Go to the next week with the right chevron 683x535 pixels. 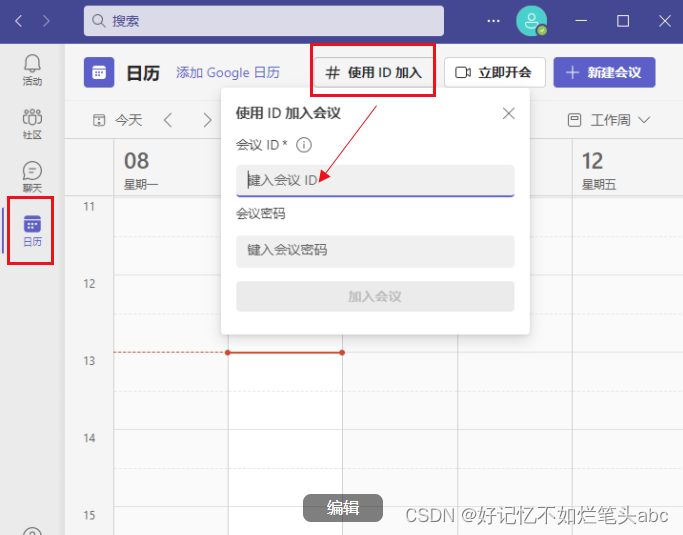[207, 120]
